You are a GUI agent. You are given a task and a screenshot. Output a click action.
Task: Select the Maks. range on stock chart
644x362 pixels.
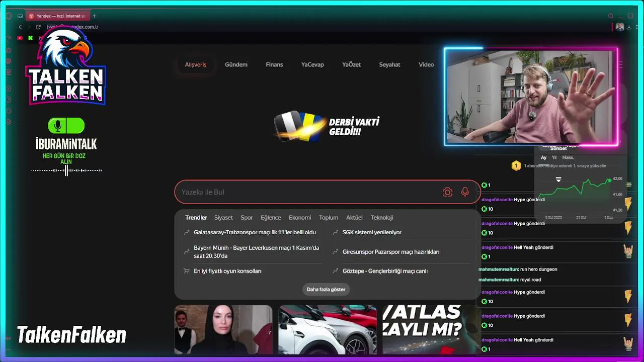pyautogui.click(x=568, y=157)
